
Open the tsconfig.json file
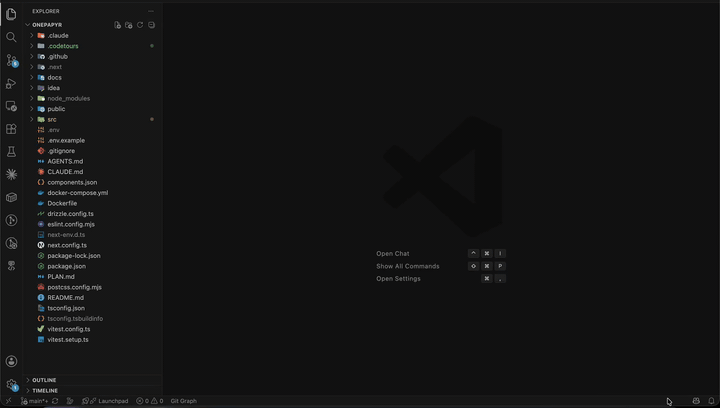click(92, 308)
